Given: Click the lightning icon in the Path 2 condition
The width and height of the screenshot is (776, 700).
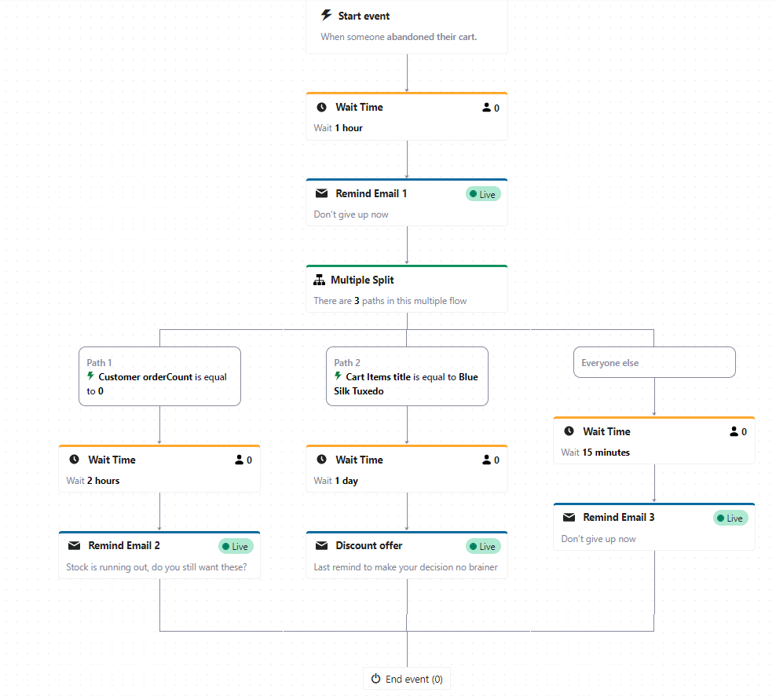Looking at the screenshot, I should 339,376.
